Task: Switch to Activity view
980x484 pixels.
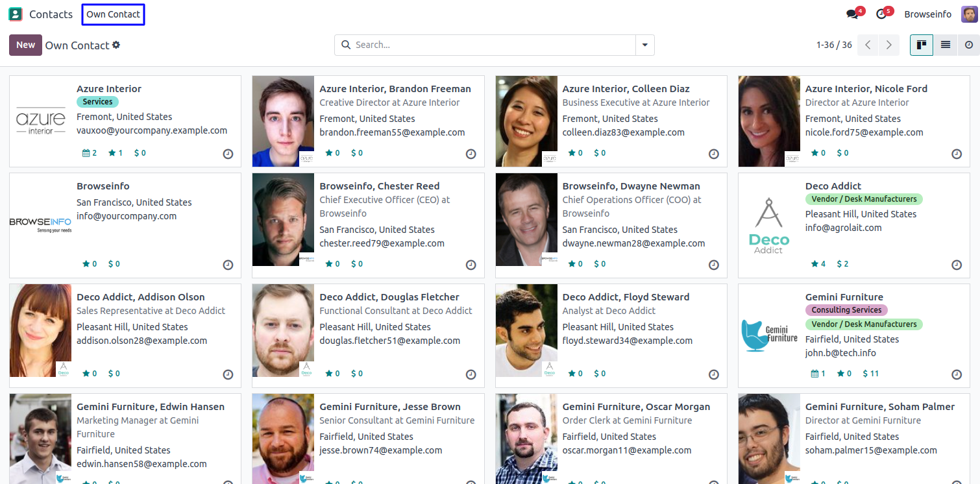Action: tap(968, 45)
